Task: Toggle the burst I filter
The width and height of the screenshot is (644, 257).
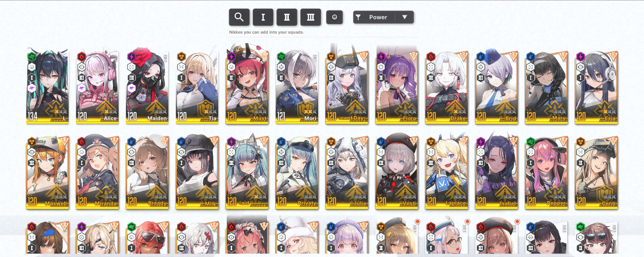Action: coord(263,17)
